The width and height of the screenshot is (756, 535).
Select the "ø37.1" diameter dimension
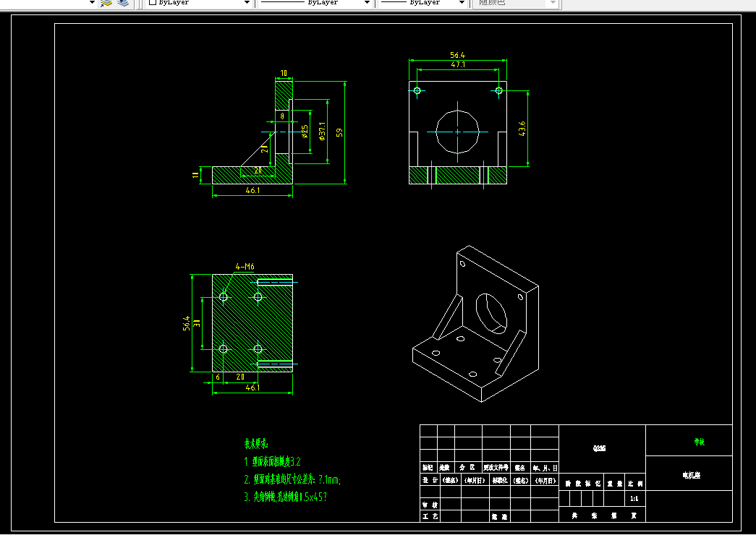click(x=322, y=131)
